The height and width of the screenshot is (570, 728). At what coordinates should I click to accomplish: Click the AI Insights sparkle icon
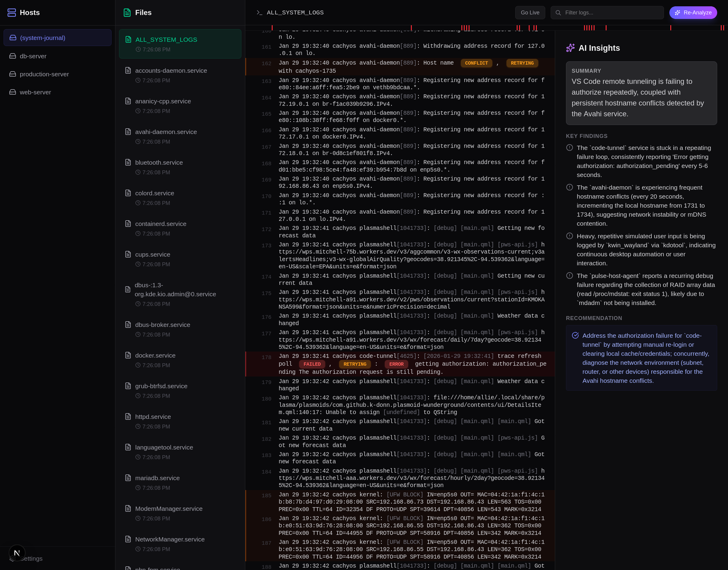(570, 48)
